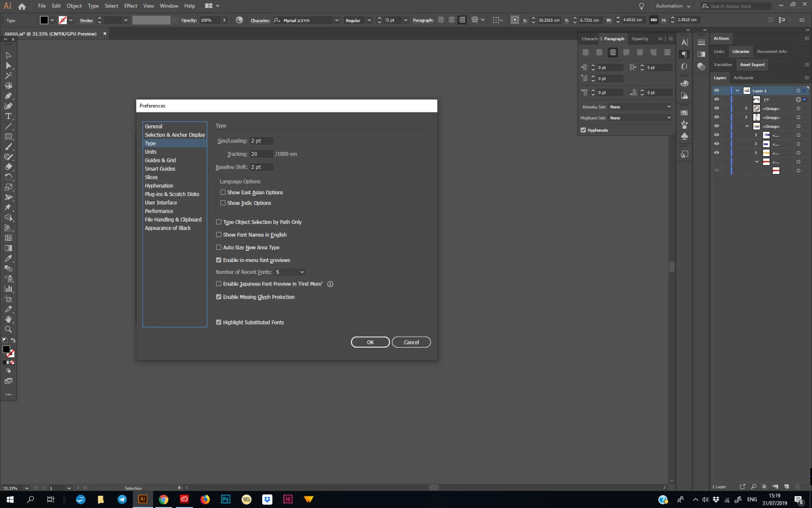This screenshot has height=508, width=812.
Task: Click Align Center in Paragraph panel
Action: [599, 52]
